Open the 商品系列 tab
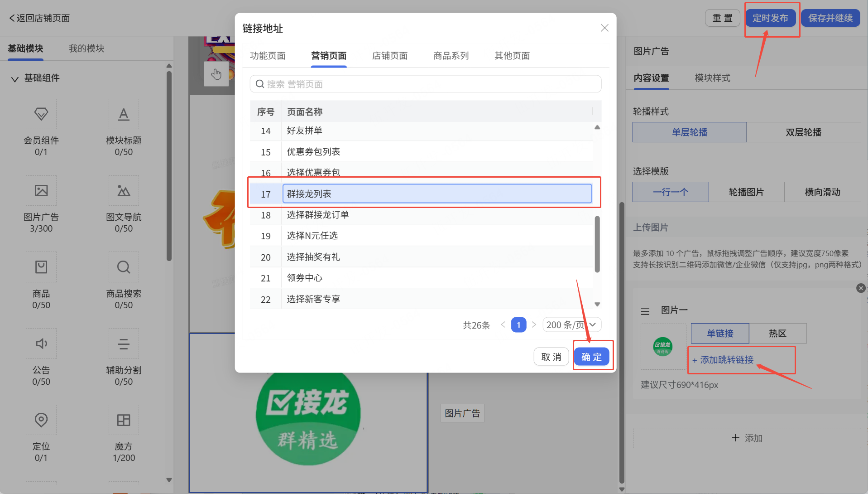This screenshot has width=868, height=494. (451, 56)
